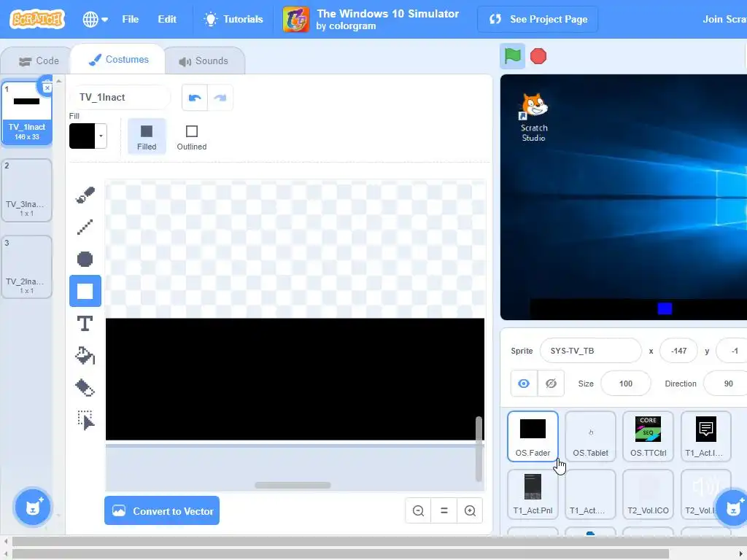This screenshot has height=560, width=747.
Task: Hide the sprite with crossed-eye icon
Action: pyautogui.click(x=551, y=384)
